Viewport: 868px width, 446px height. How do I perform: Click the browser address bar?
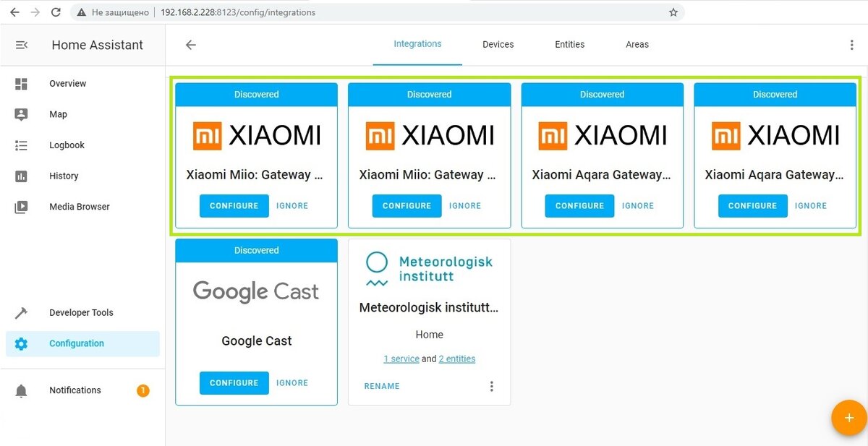(x=325, y=12)
